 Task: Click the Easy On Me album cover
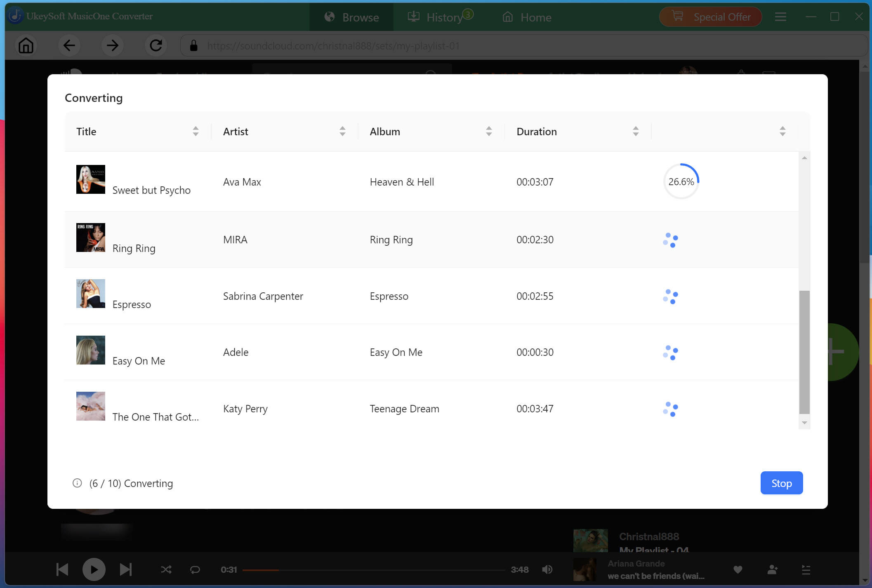click(91, 350)
